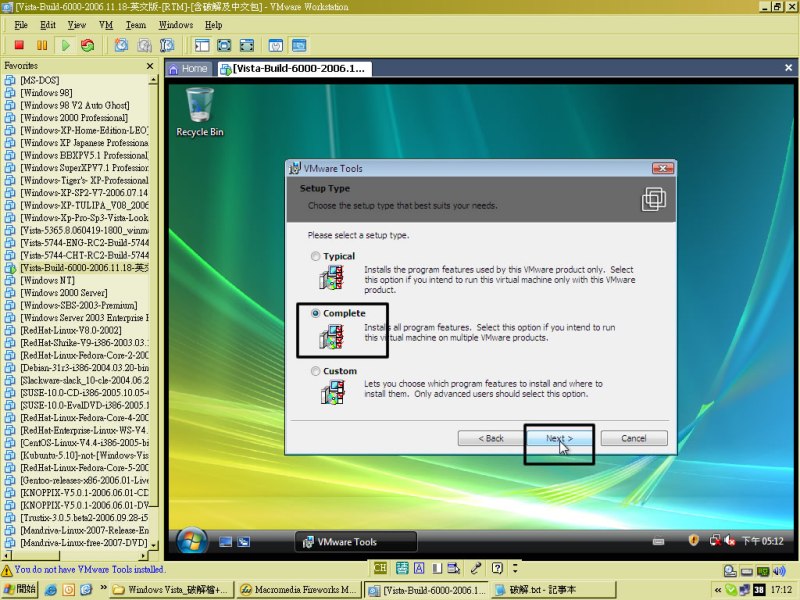Click the Notepad txt taskbar button

click(x=553, y=590)
